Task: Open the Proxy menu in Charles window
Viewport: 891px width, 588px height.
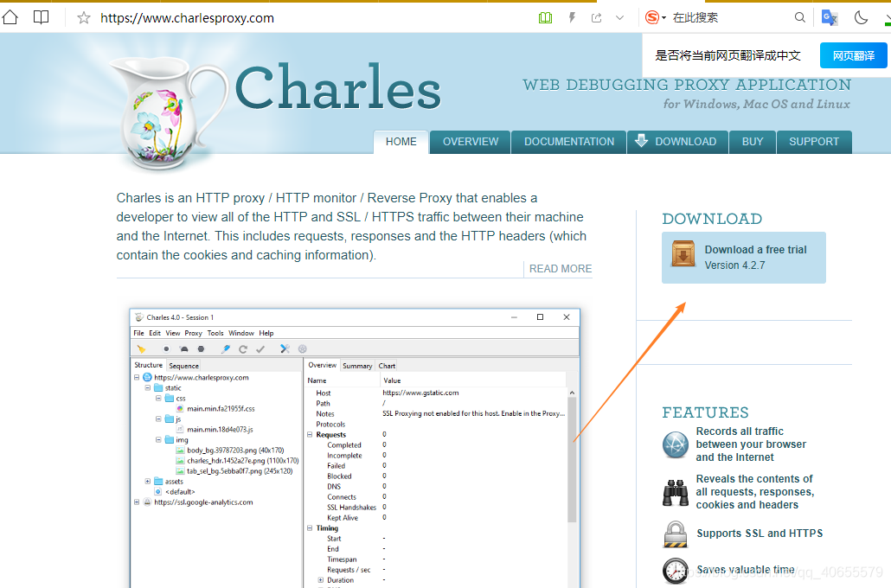Action: (193, 333)
